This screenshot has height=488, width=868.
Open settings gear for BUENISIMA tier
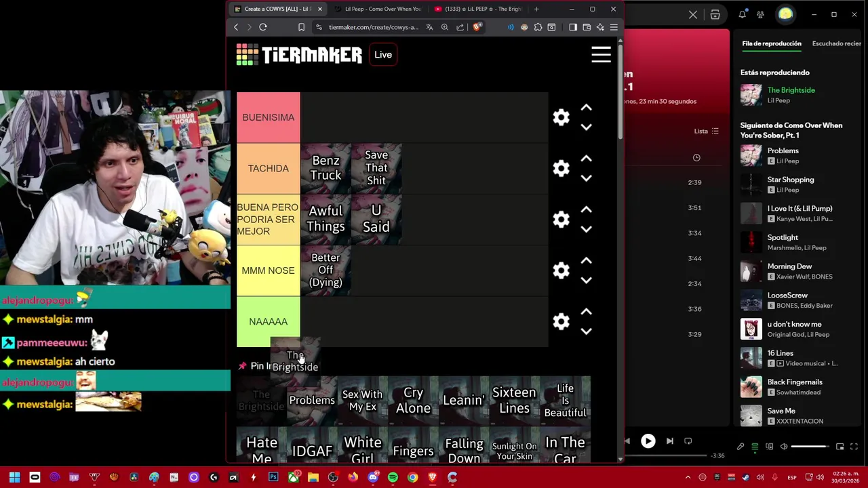click(x=561, y=117)
